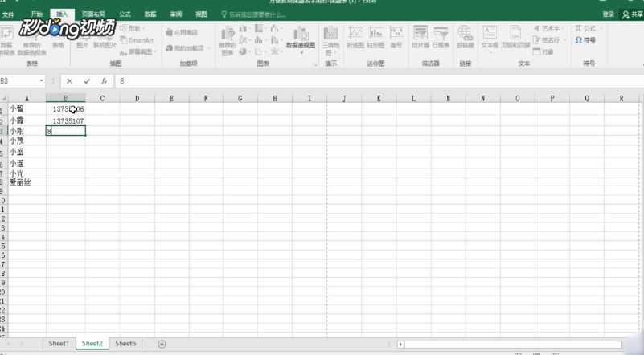644x355 pixels.
Task: Click the Tell Me search box
Action: pos(253,14)
